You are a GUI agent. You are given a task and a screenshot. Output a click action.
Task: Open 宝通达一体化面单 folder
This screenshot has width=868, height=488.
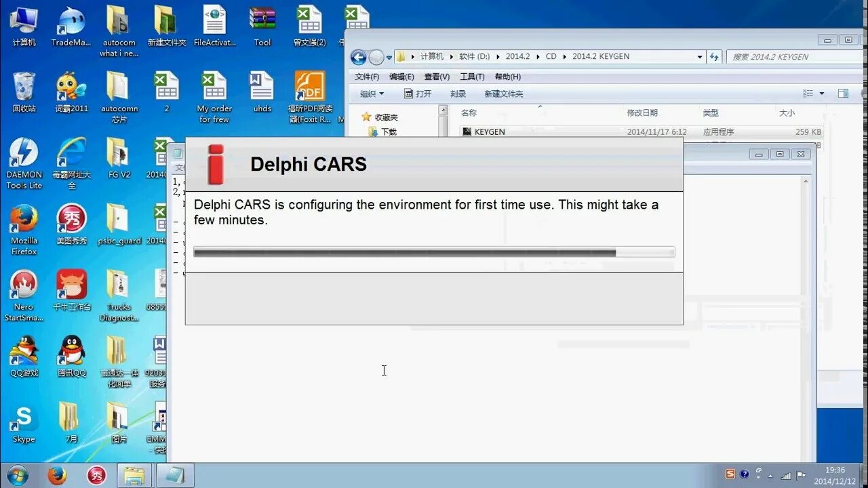[119, 361]
